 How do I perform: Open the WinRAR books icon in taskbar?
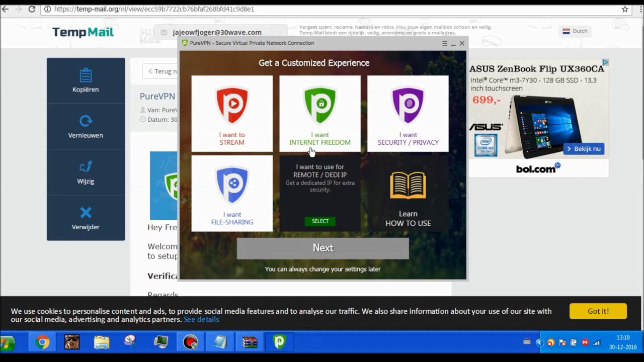coord(250,342)
